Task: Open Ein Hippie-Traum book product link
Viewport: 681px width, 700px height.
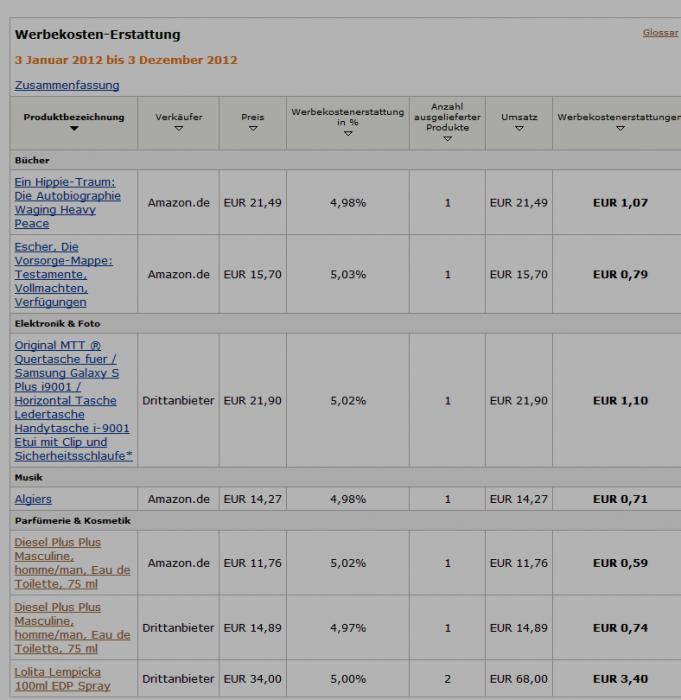Action: [67, 203]
